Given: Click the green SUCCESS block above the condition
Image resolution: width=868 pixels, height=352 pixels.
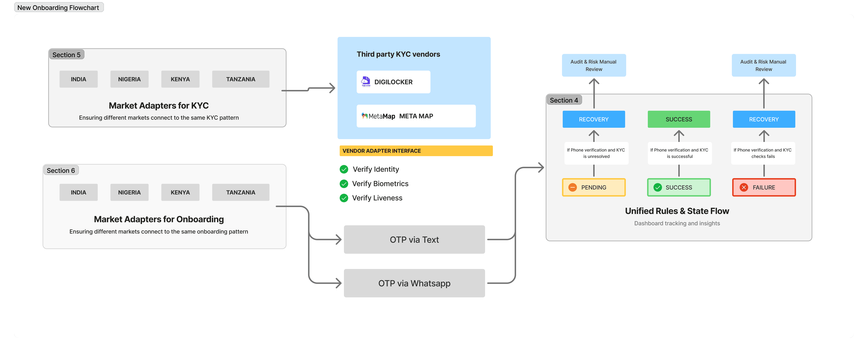Looking at the screenshot, I should (679, 119).
